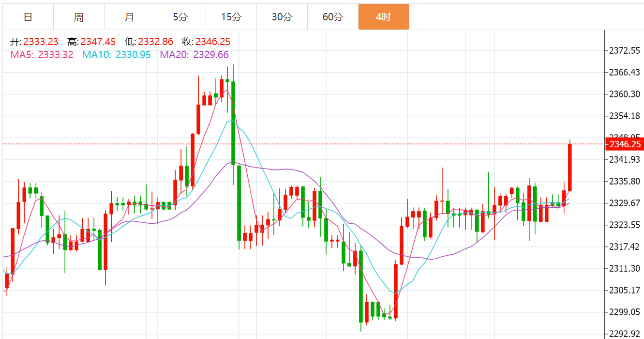The width and height of the screenshot is (644, 339).
Task: Choose the 5分 timeframe tab
Action: tap(180, 17)
